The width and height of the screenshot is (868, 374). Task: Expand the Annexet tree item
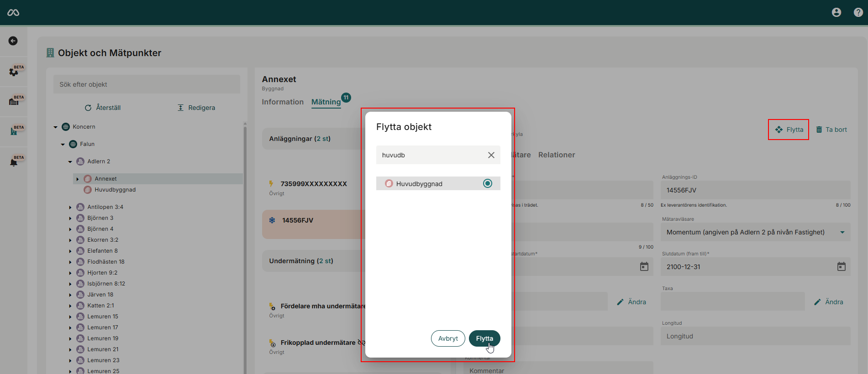78,179
